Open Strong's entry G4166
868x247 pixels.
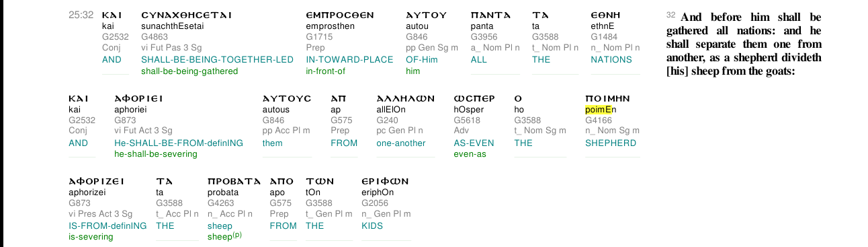[x=599, y=120]
